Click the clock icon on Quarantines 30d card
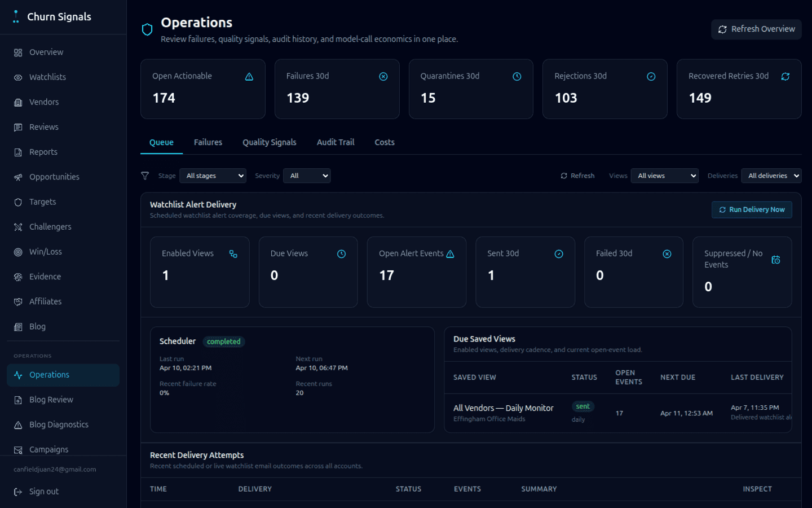812x508 pixels. coord(517,76)
